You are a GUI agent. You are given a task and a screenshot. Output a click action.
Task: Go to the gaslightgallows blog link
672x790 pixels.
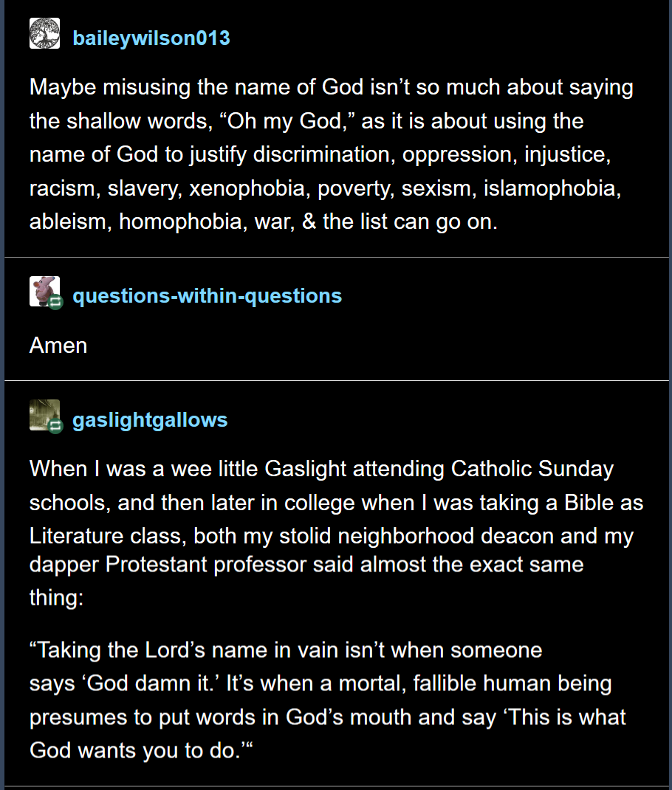[x=150, y=419]
